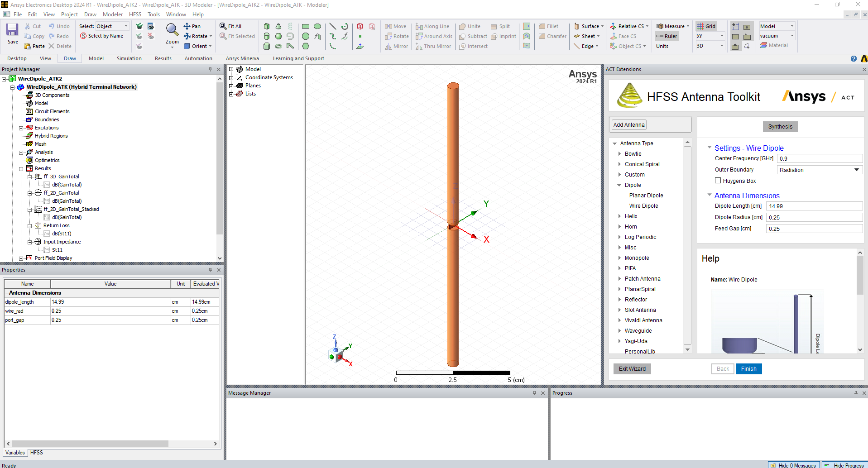Toggle the Ruler display

pyautogui.click(x=667, y=36)
